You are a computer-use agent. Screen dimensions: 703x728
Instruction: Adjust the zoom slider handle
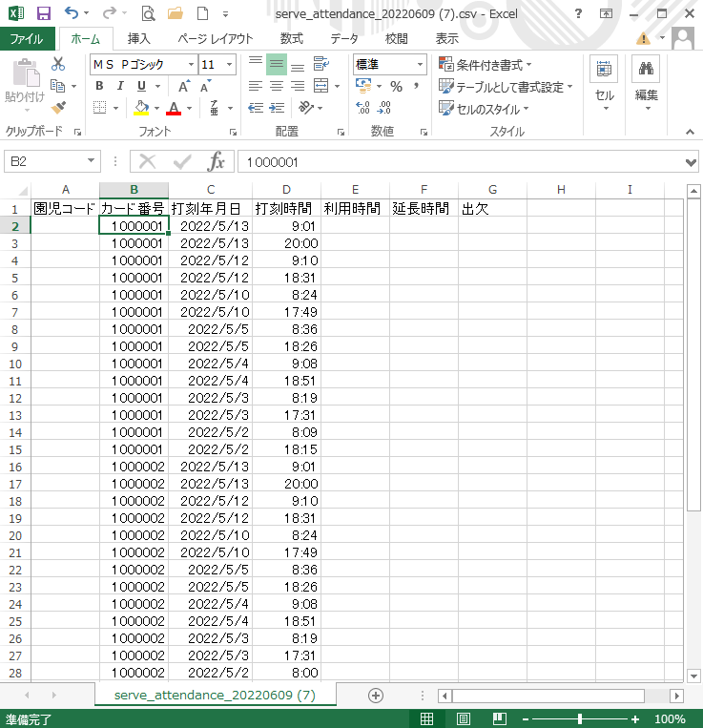click(x=580, y=719)
